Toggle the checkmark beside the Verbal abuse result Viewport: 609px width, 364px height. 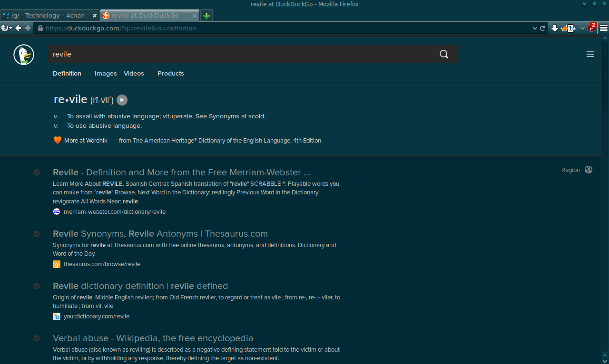(37, 338)
